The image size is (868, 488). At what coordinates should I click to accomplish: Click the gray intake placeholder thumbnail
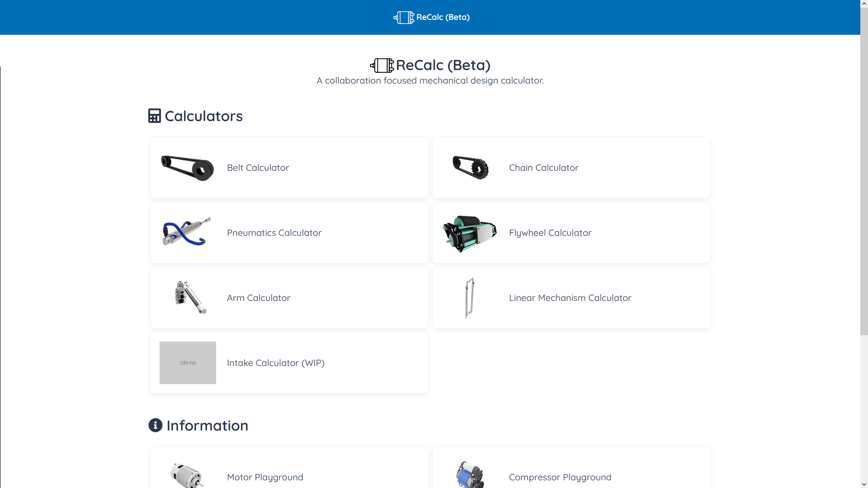tap(188, 363)
